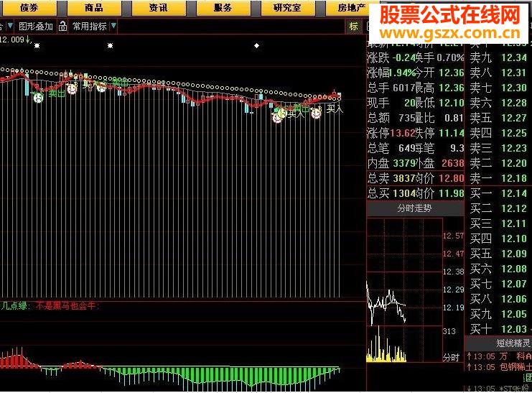Click the leftmost clock signal icon on the chart
The height and width of the screenshot is (393, 532).
[x=38, y=98]
